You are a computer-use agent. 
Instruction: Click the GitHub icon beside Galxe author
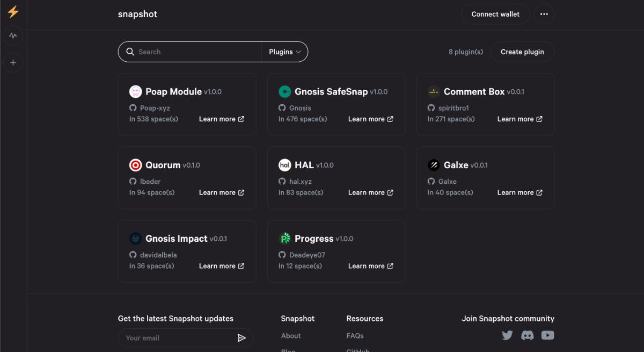coord(431,182)
